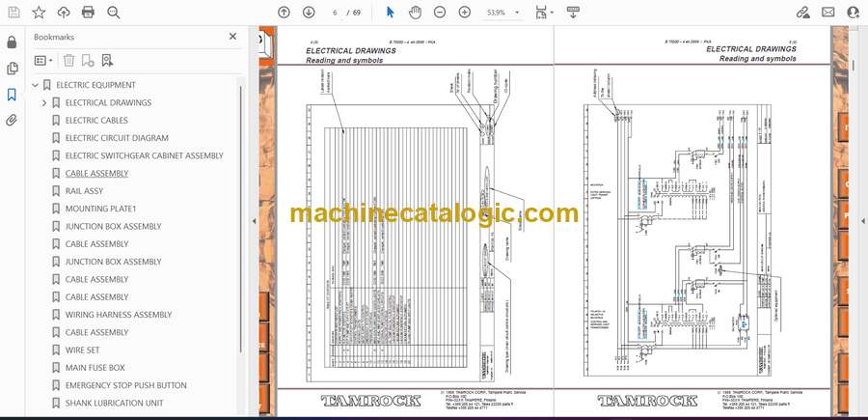The height and width of the screenshot is (420, 868).
Task: Zoom out with minus button
Action: pyautogui.click(x=440, y=13)
